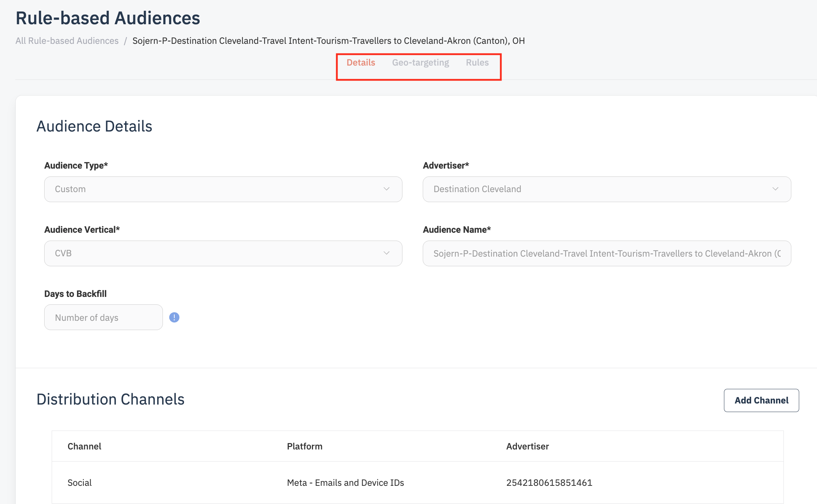The image size is (817, 504).
Task: Expand the Audience Vertical chevron arrow
Action: coord(386,253)
